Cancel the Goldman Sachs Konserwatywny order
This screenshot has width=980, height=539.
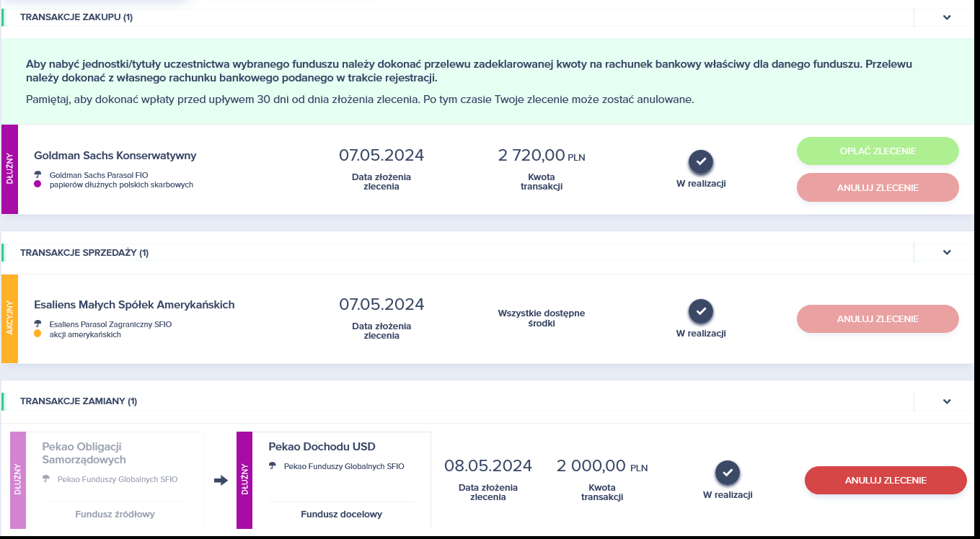click(x=878, y=187)
